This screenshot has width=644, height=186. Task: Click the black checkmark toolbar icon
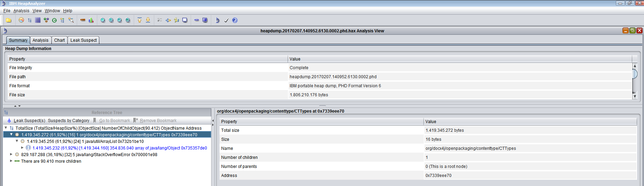click(x=226, y=20)
